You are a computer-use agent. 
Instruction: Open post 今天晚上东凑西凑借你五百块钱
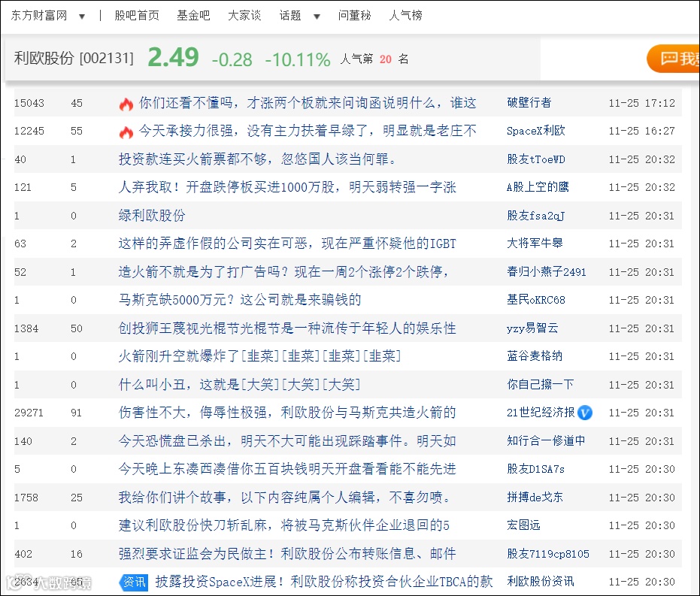coord(287,468)
